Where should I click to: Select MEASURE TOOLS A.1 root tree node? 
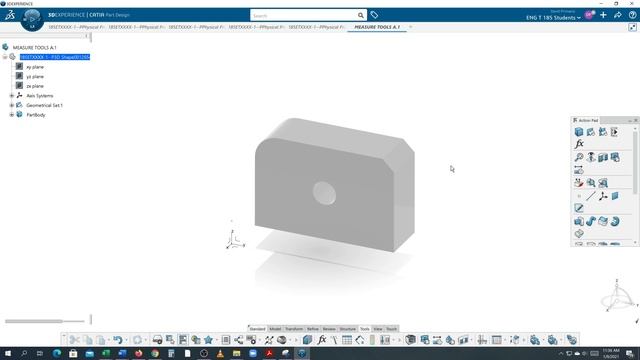point(34,47)
